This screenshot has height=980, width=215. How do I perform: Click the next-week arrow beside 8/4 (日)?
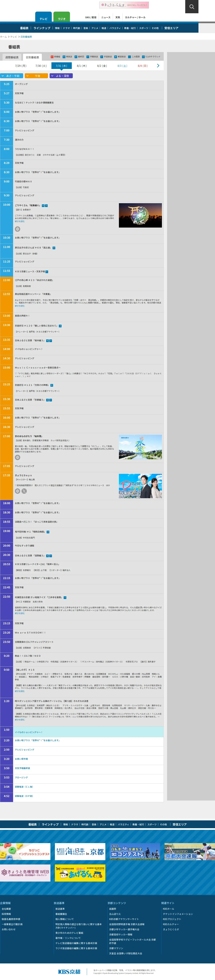[x=158, y=66]
